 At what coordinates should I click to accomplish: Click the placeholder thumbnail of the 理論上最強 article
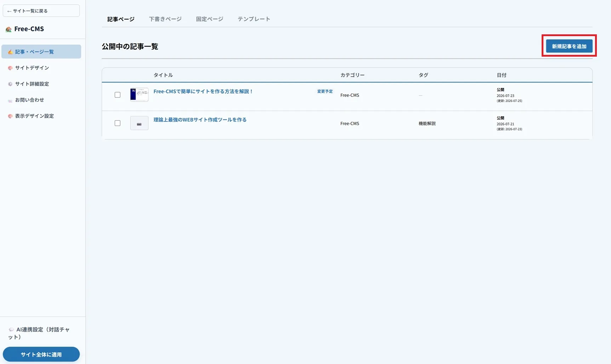pos(139,123)
